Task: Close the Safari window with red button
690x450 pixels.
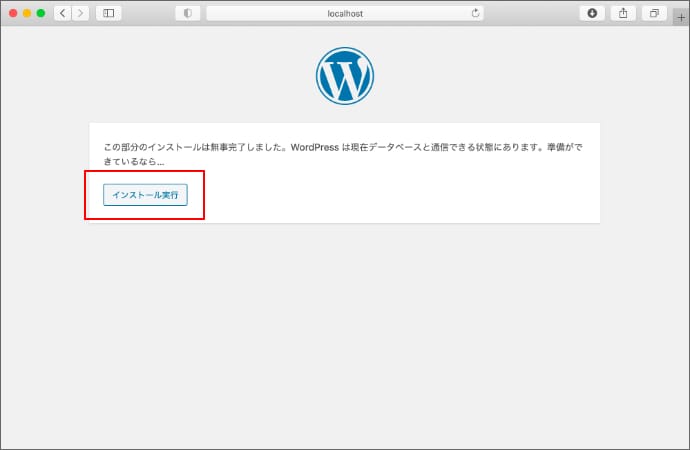Action: pos(13,13)
